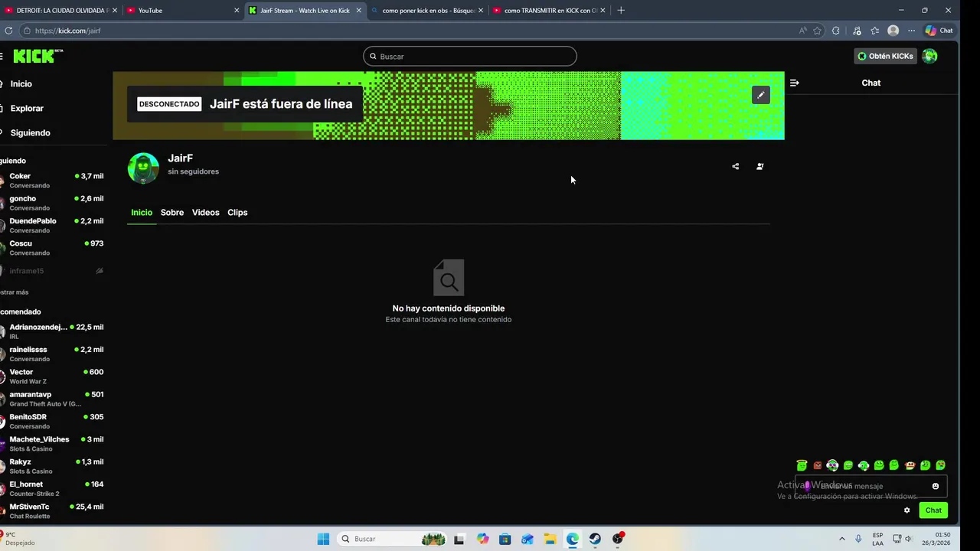
Task: Click the Obtén KICKs button
Action: [x=885, y=56]
